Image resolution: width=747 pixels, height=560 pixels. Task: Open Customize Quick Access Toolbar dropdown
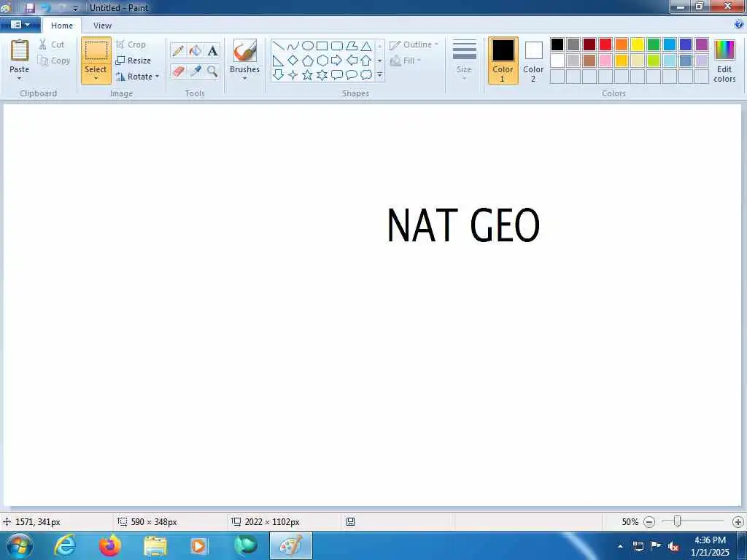tap(75, 9)
